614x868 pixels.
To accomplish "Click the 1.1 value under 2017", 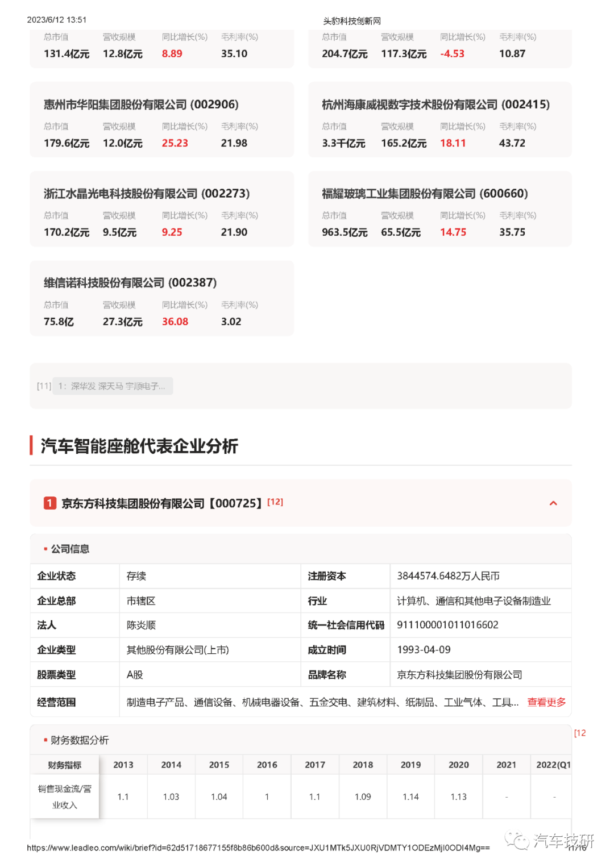I will pos(314,797).
